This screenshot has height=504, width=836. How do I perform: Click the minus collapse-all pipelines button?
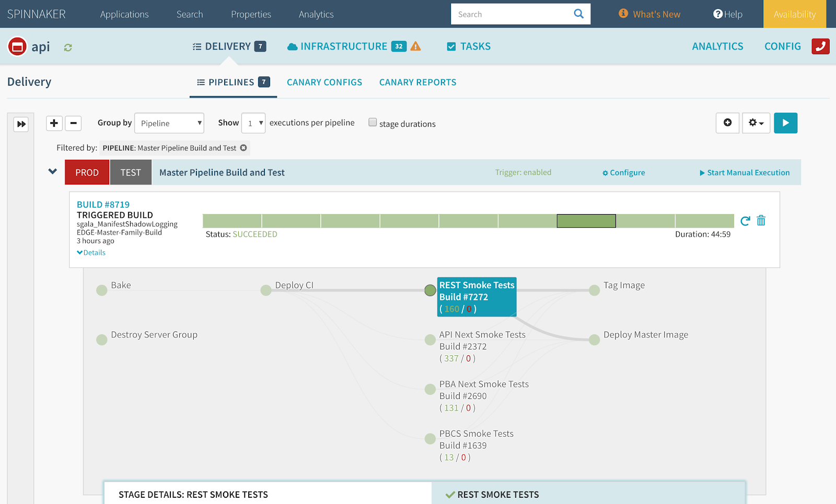coord(73,123)
